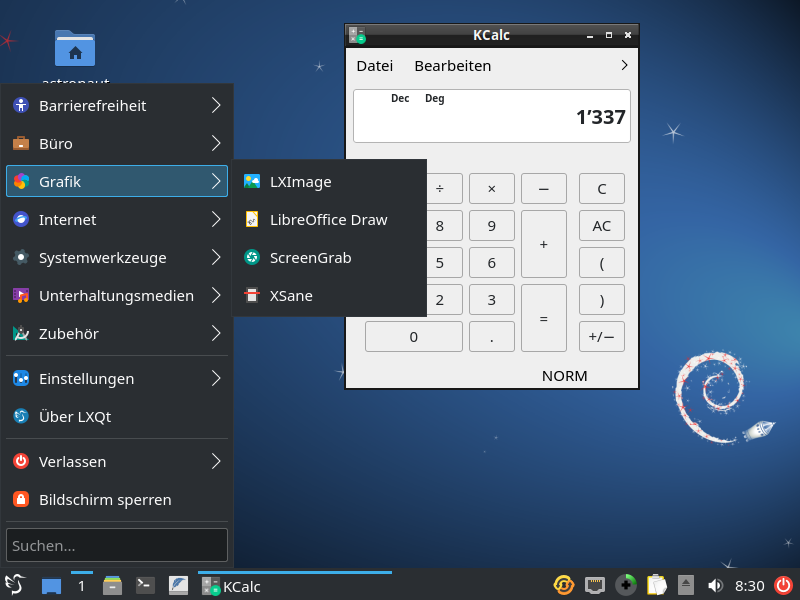800x600 pixels.
Task: Click the AC all clear button in KCalc
Action: coord(602,226)
